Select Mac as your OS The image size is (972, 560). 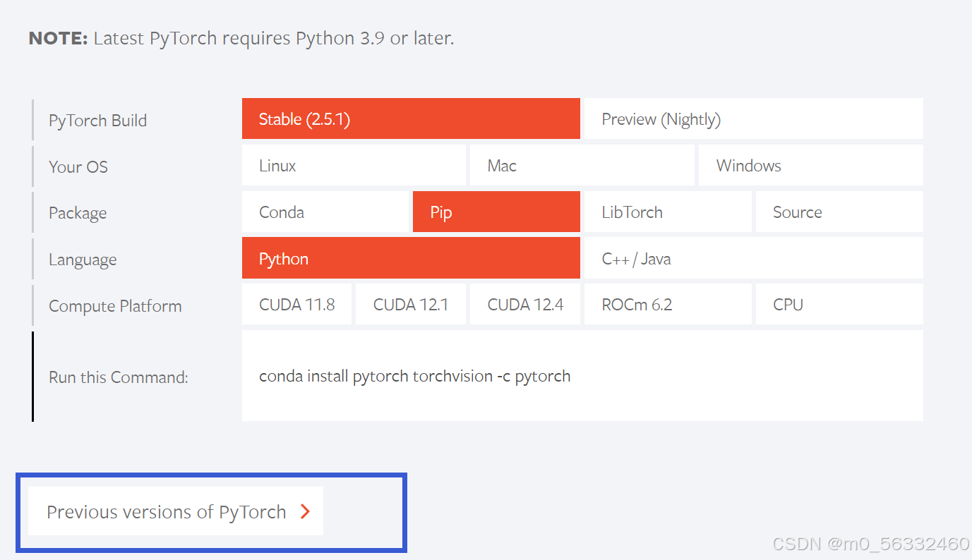pyautogui.click(x=582, y=165)
